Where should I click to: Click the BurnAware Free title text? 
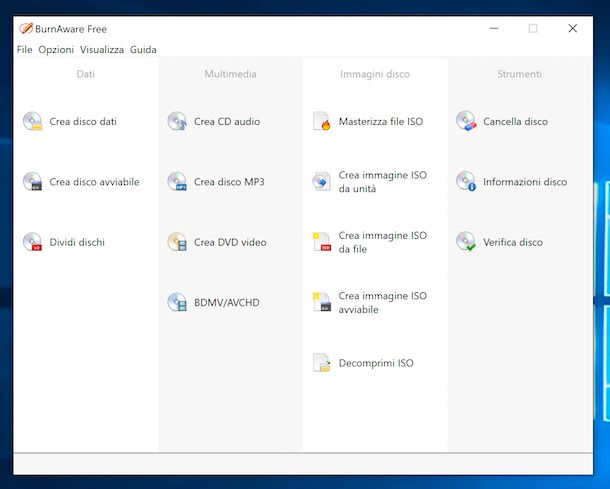point(71,29)
